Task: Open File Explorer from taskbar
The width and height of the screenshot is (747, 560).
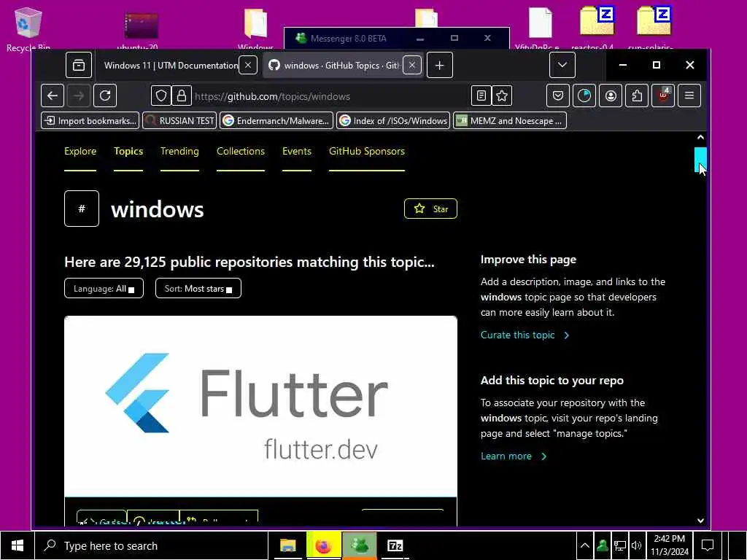Action: point(287,545)
